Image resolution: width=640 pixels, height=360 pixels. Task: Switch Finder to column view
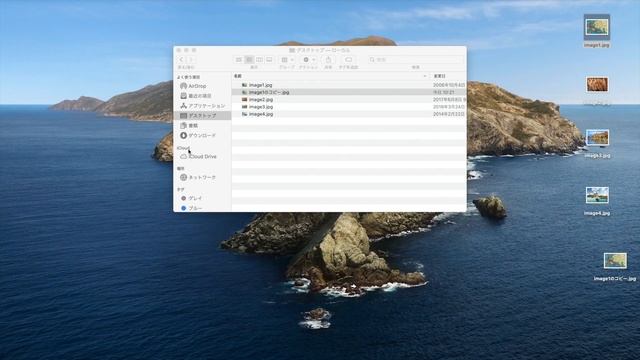[259, 60]
